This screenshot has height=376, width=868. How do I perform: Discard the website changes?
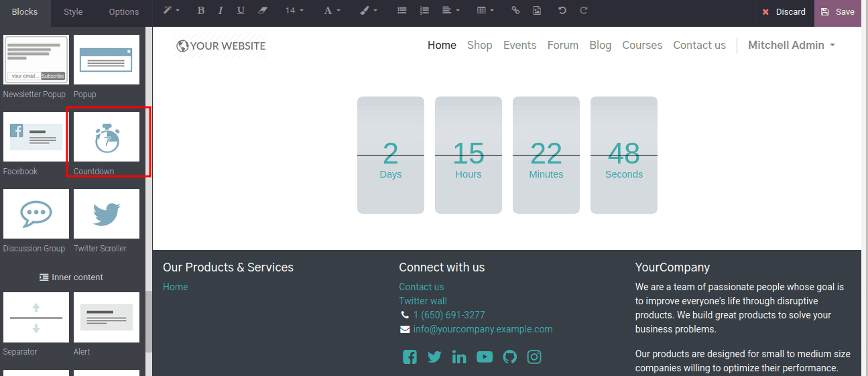[784, 11]
